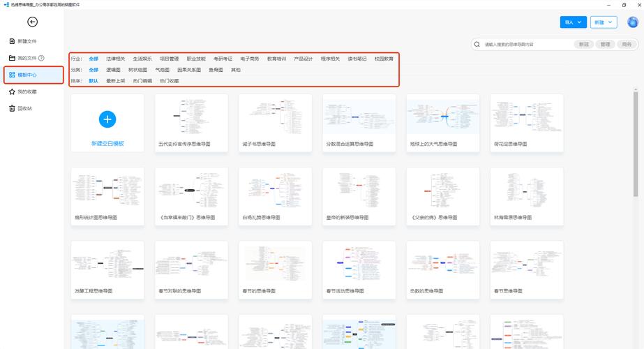Sort templates by 最新上架
Viewport: 644px width, 349px height.
pos(115,81)
